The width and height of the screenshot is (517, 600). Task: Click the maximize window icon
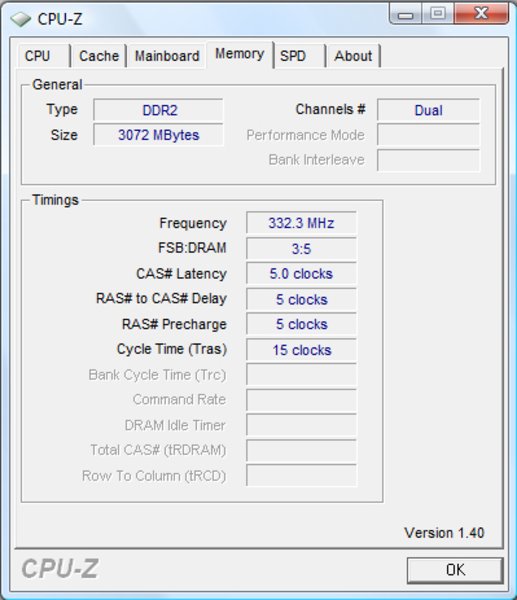click(438, 14)
